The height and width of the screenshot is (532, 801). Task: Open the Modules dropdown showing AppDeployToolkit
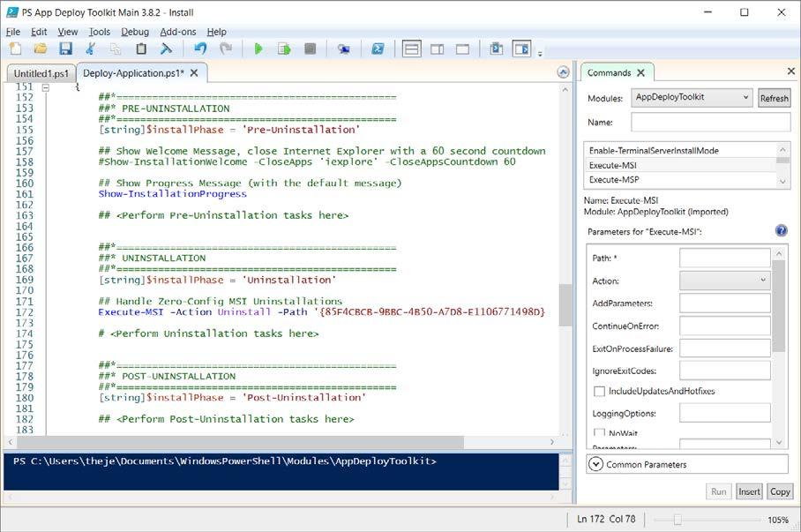pyautogui.click(x=692, y=98)
